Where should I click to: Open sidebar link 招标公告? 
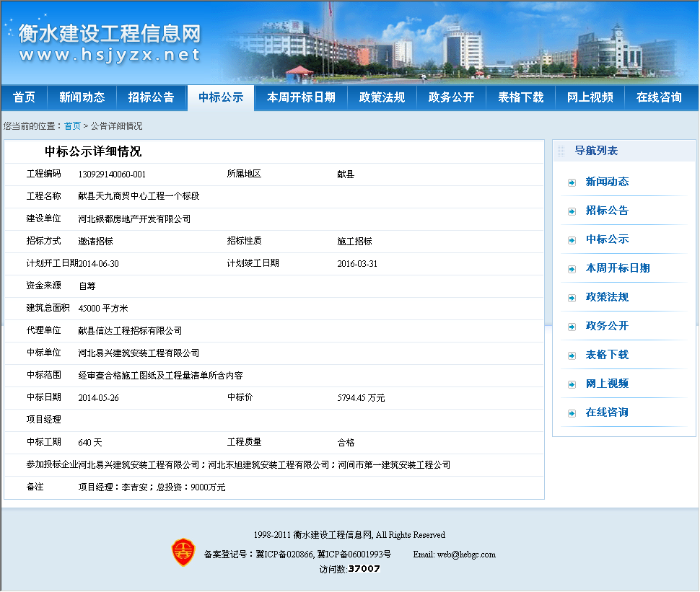(607, 211)
